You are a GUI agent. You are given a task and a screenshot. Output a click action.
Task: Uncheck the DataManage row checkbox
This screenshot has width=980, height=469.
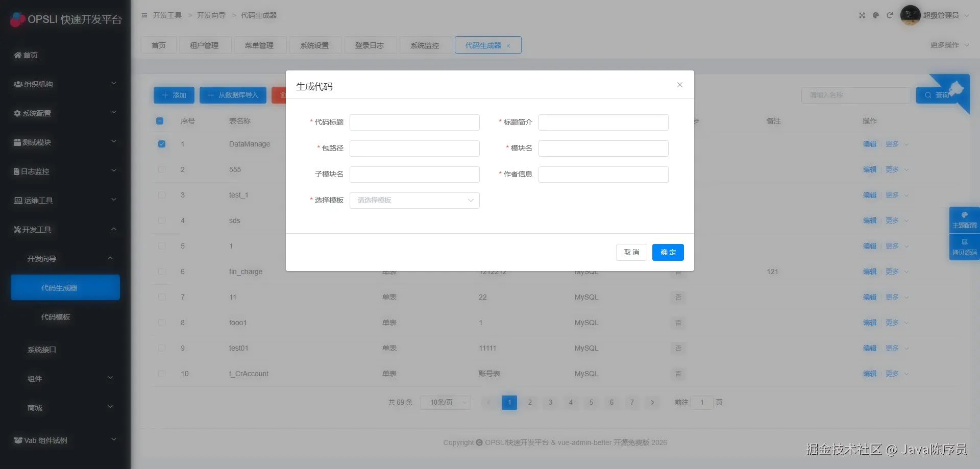point(162,144)
